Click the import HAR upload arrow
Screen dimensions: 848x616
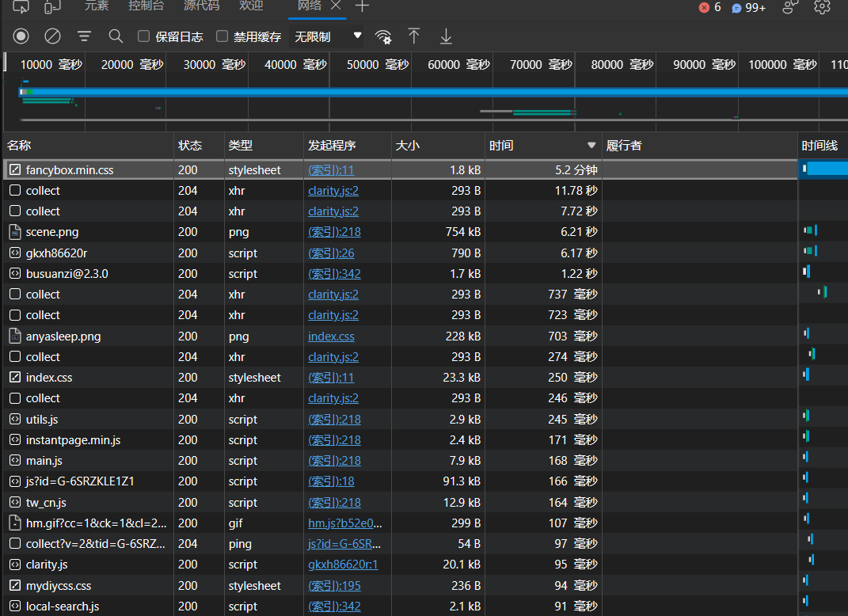[x=414, y=36]
